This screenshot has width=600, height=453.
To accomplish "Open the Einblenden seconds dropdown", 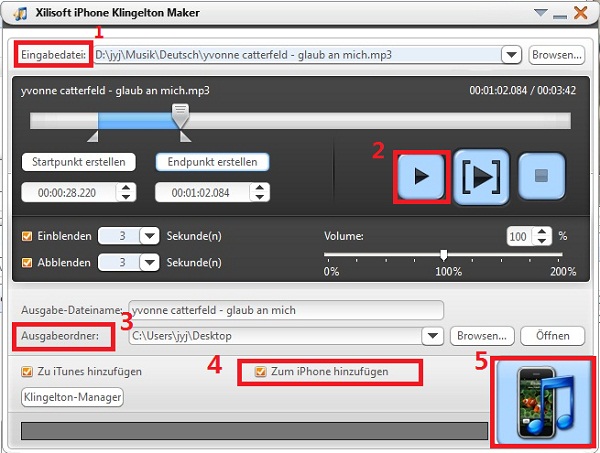I will pyautogui.click(x=149, y=236).
